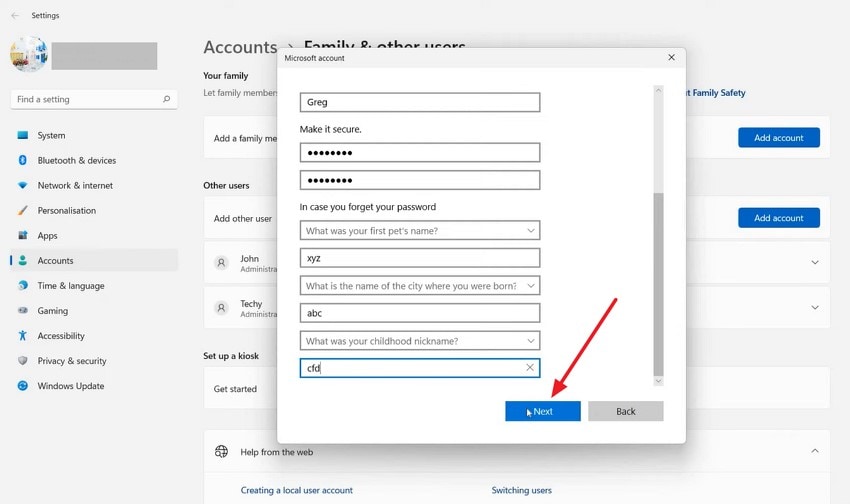This screenshot has height=504, width=850.
Task: Click the Gaming controller icon
Action: [x=22, y=311]
